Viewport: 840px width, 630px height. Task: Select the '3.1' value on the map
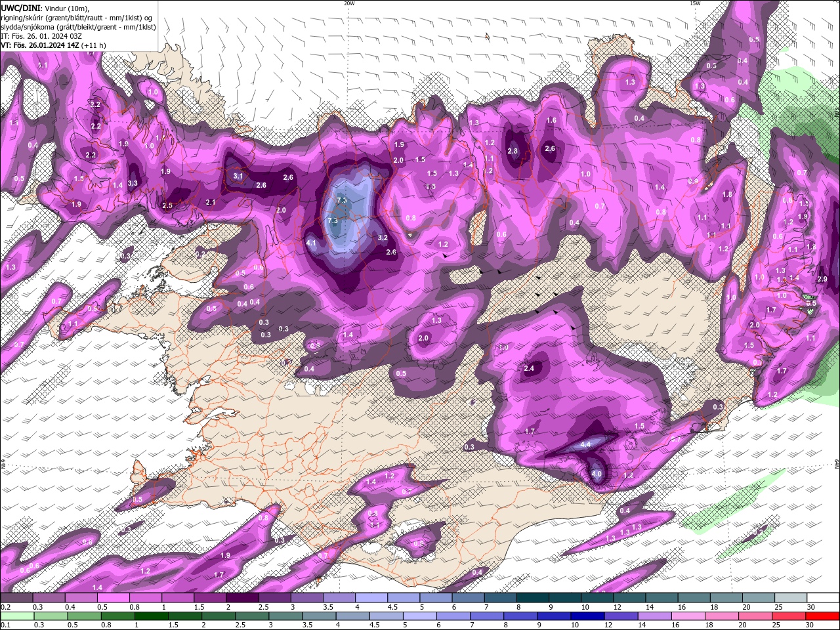(238, 176)
